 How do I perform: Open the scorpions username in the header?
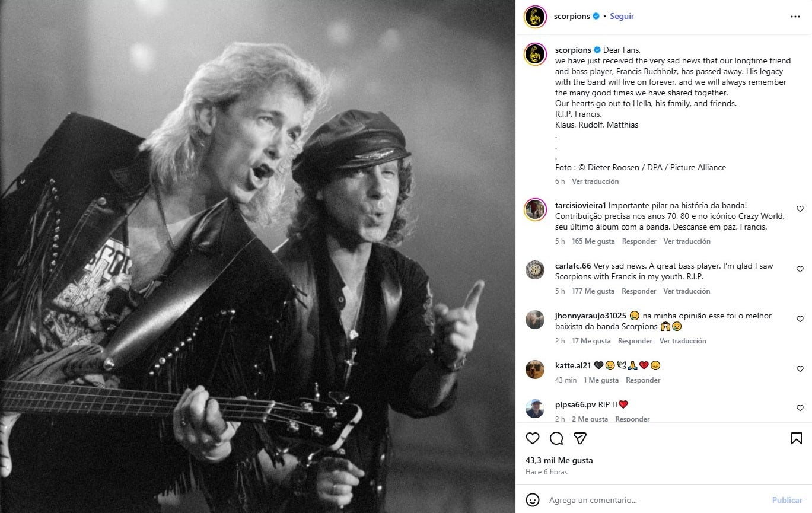coord(571,16)
